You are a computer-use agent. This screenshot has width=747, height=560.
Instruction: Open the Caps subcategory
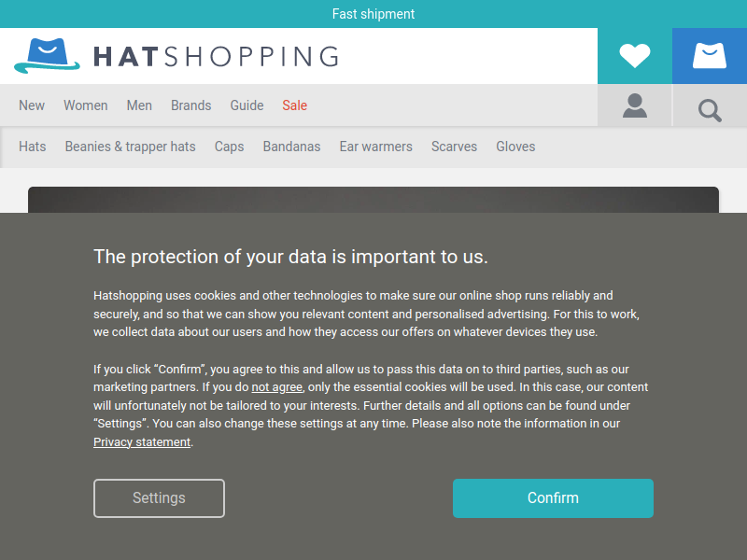tap(229, 147)
